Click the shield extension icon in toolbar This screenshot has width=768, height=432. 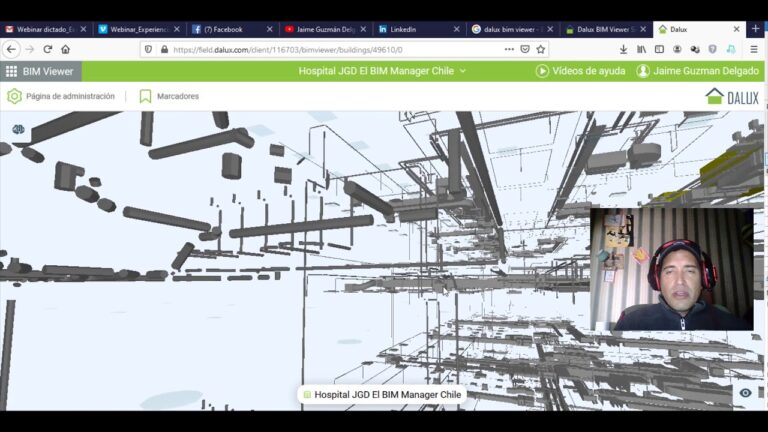[713, 49]
